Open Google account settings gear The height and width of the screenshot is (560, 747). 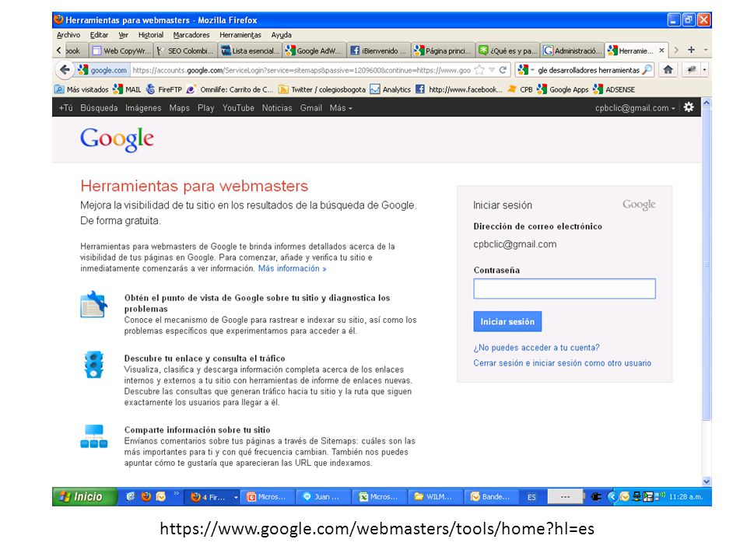coord(689,107)
